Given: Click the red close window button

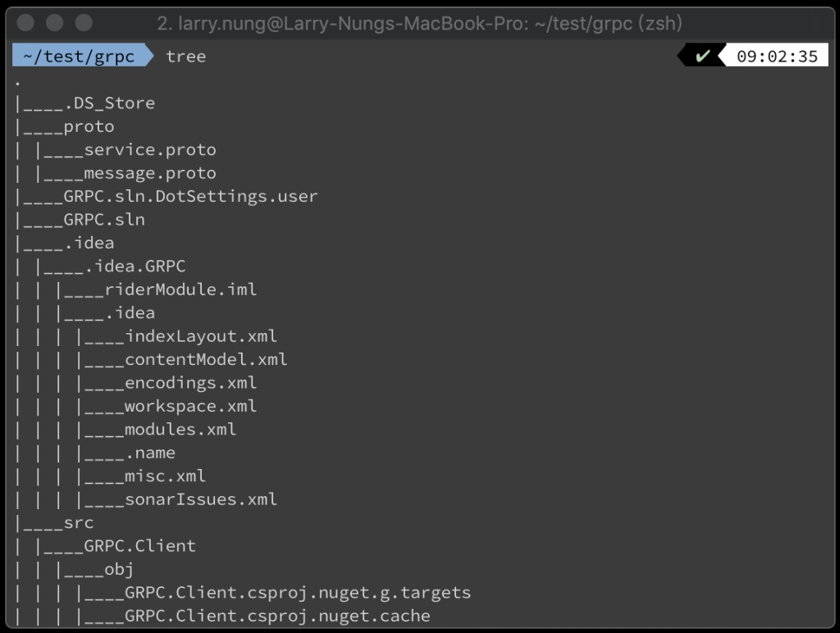Looking at the screenshot, I should [x=25, y=23].
